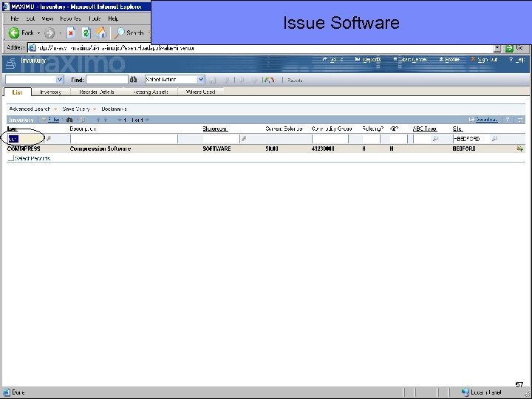Click the bookmark icon on COMPRESS row
This screenshot has height=399, width=532.
519,149
